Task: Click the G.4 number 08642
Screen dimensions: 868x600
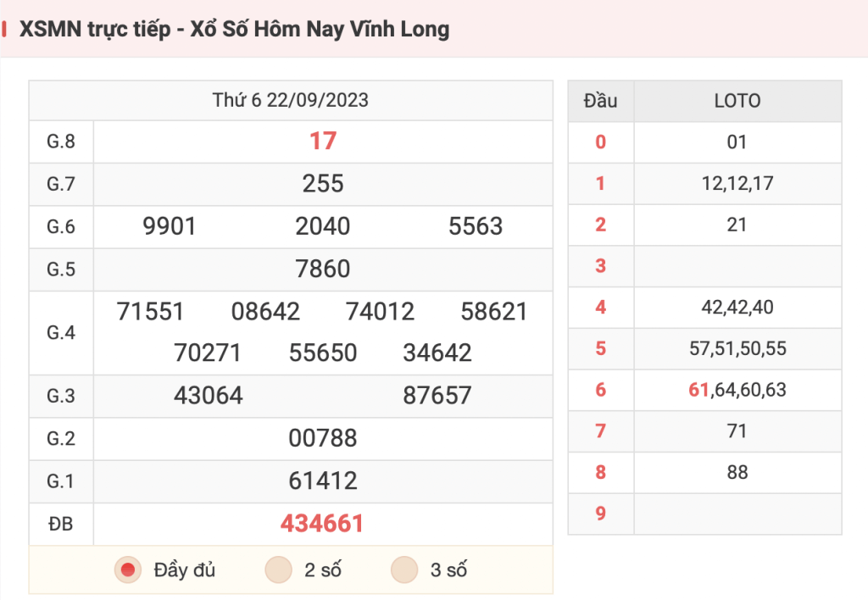Action: 265,312
